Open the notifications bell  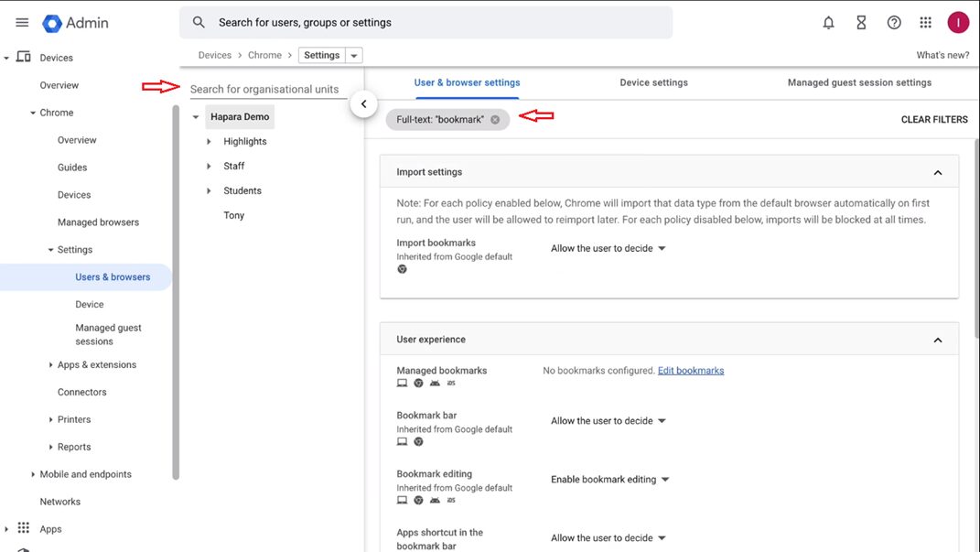point(828,23)
